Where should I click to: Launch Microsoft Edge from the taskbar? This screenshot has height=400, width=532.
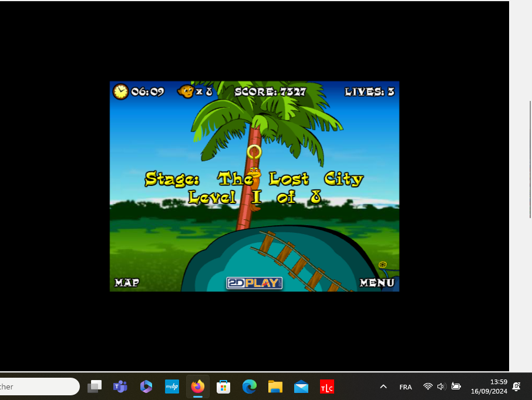click(x=250, y=387)
